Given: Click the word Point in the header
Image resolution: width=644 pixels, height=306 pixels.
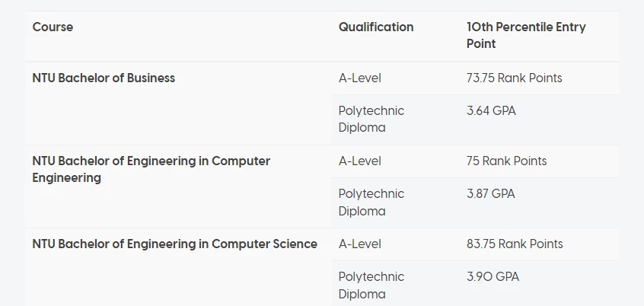Looking at the screenshot, I should click(481, 44).
